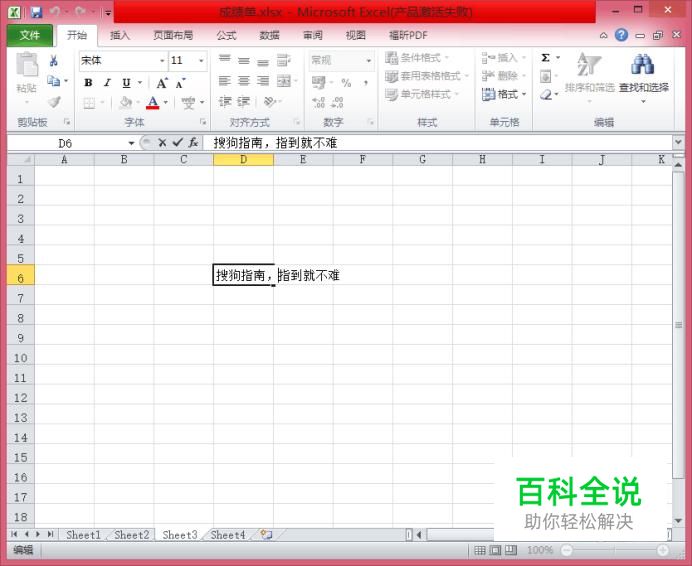This screenshot has width=692, height=566.
Task: Click the AutoSum sigma icon
Action: 545,58
